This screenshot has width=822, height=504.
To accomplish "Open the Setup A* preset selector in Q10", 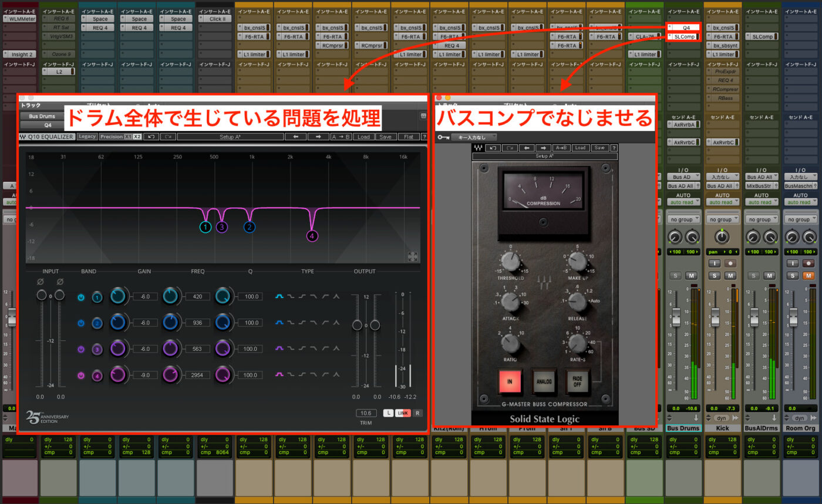I will pos(229,136).
